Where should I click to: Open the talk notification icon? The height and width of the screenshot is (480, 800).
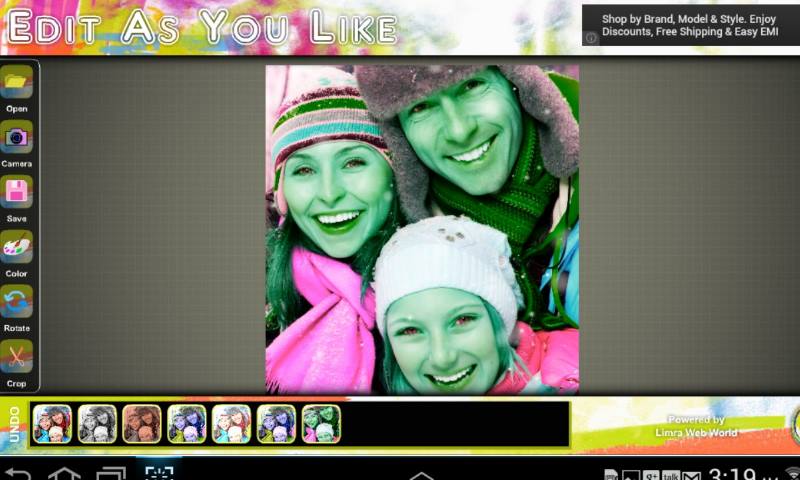[x=671, y=475]
